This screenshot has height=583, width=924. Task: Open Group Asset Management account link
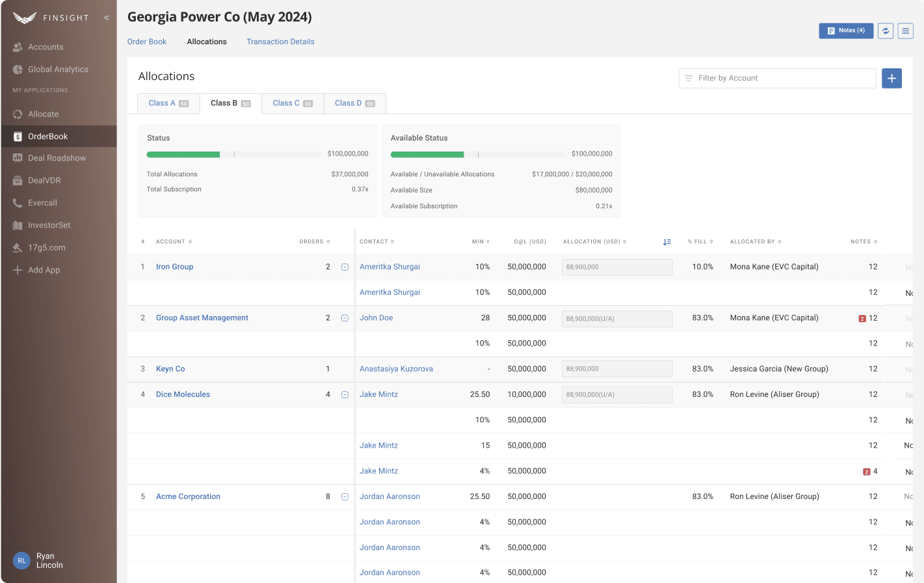[x=202, y=318]
